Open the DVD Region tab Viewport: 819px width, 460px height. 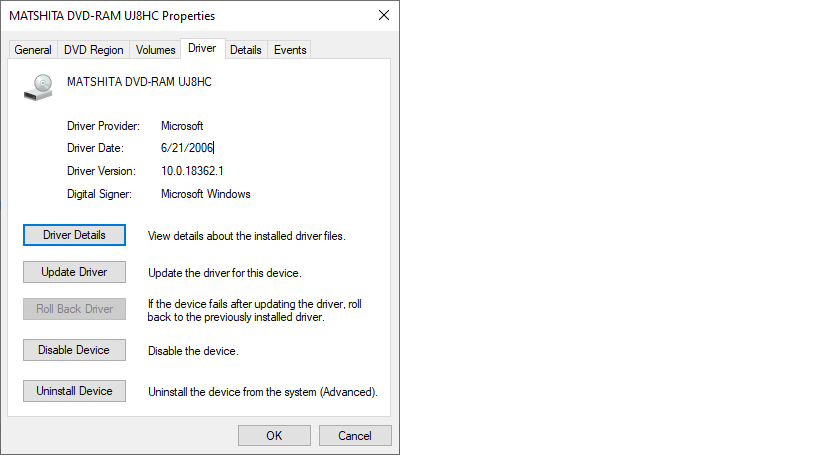point(93,50)
